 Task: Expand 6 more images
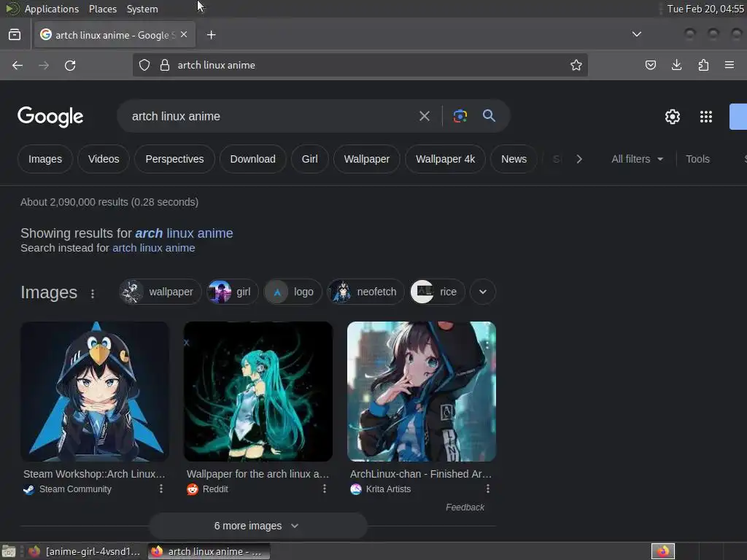pyautogui.click(x=258, y=526)
